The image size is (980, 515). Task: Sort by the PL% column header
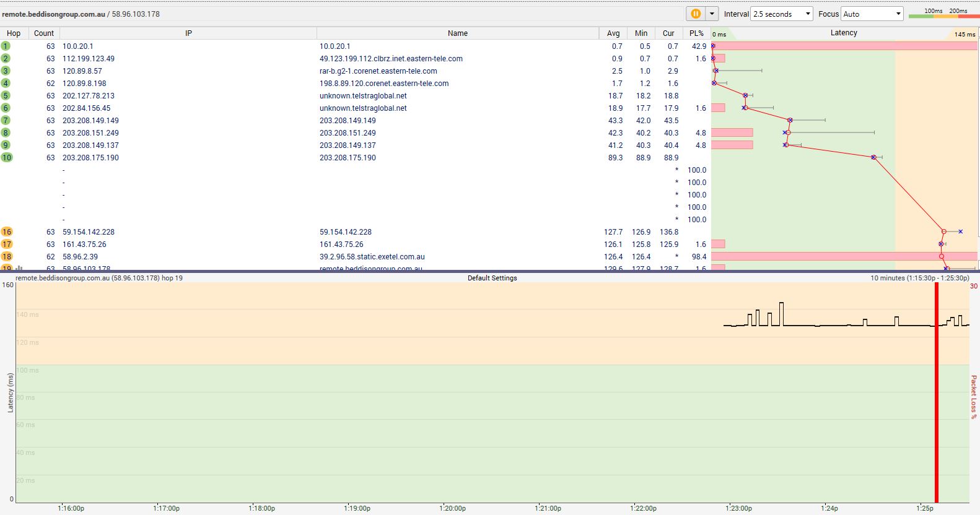[x=696, y=33]
